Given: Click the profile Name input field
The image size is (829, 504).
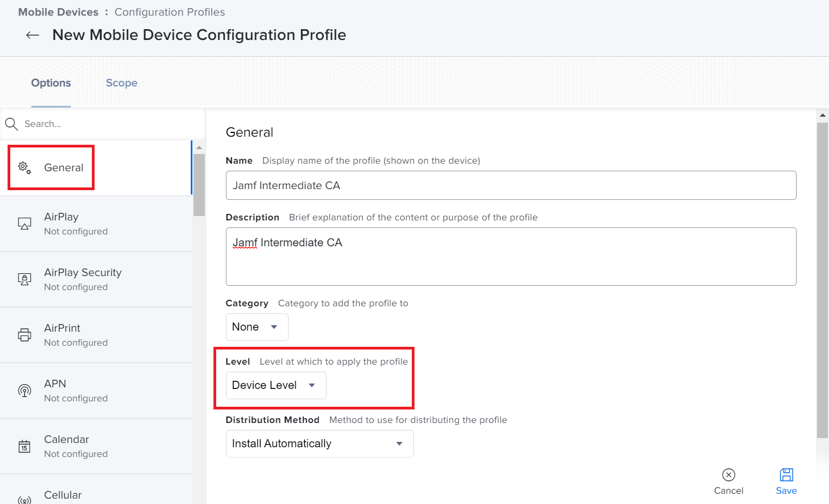Looking at the screenshot, I should coord(511,185).
